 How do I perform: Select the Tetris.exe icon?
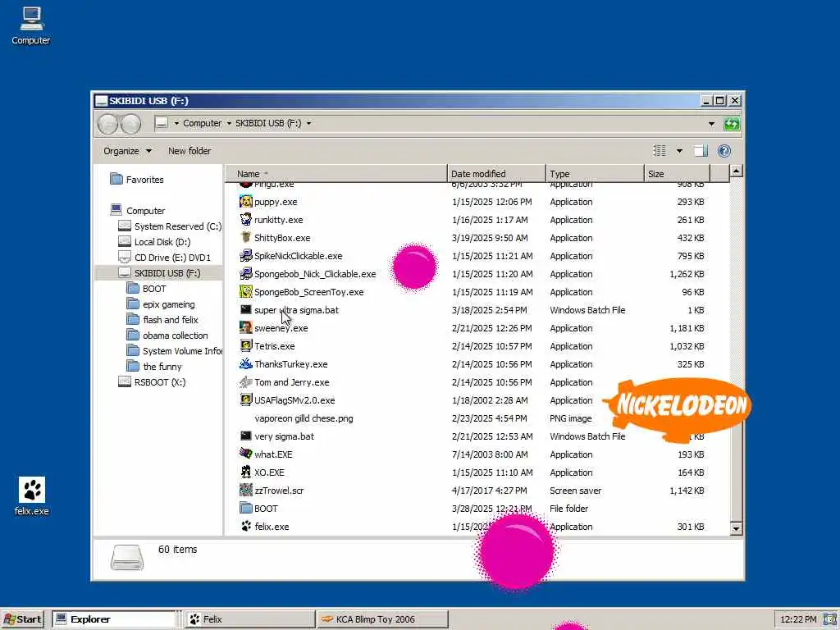[x=246, y=346]
